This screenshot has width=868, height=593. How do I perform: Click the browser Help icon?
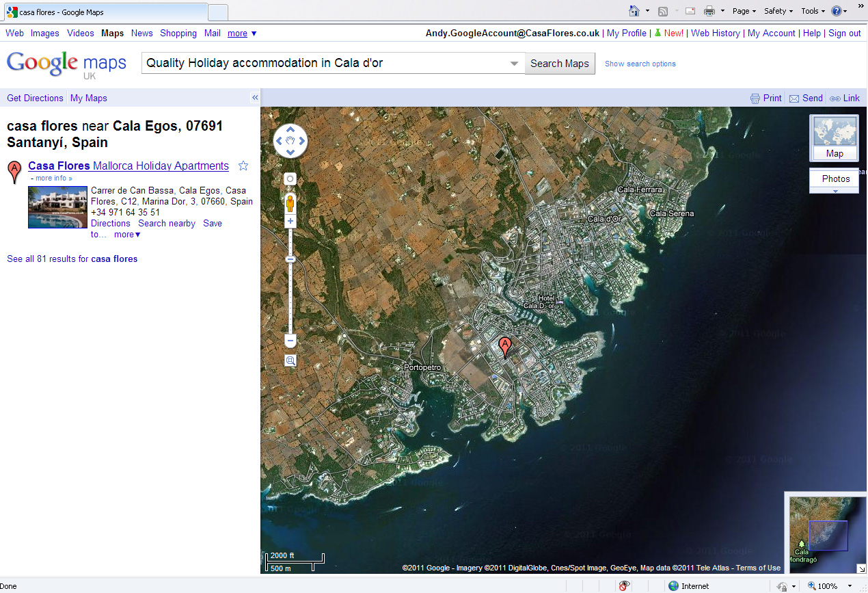click(836, 11)
